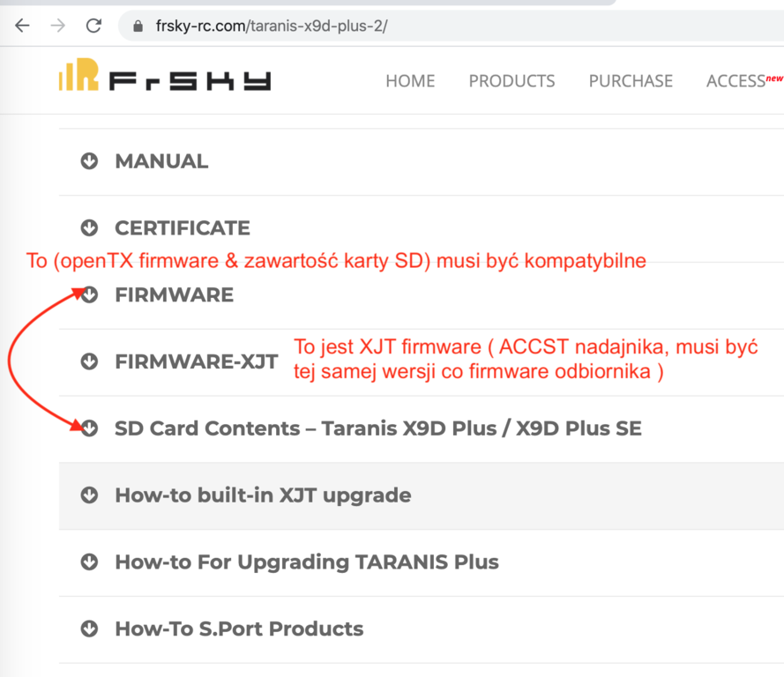Go to the PURCHASE menu item
The image size is (784, 677).
[x=631, y=81]
